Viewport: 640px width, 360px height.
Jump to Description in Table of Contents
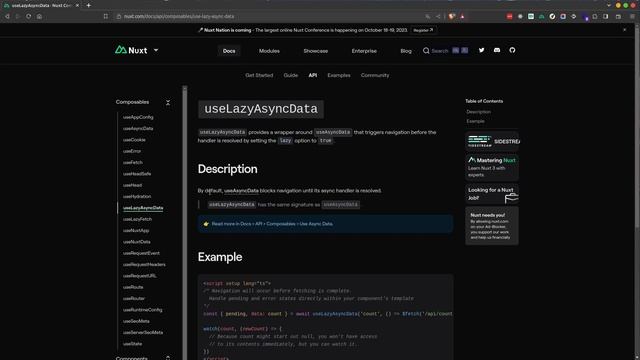(x=479, y=112)
